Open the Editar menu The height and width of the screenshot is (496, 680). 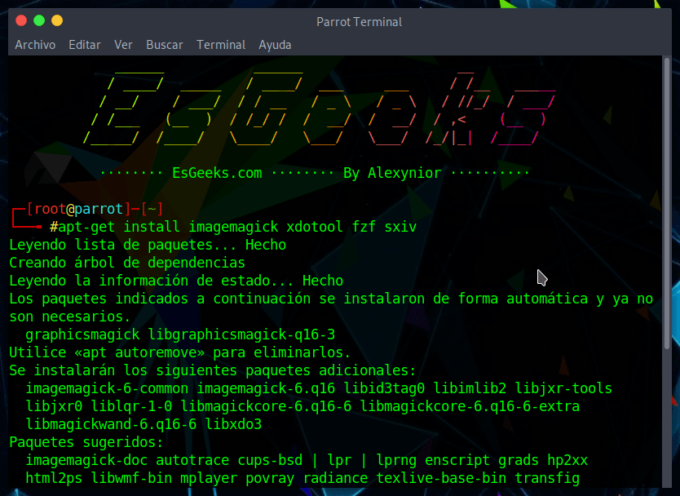[85, 45]
